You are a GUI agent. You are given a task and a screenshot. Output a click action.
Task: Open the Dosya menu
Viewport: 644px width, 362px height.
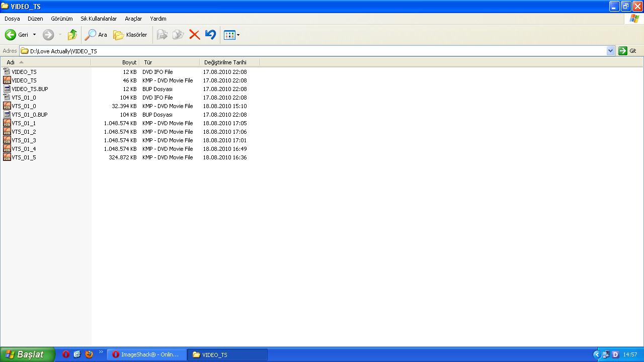pos(12,19)
